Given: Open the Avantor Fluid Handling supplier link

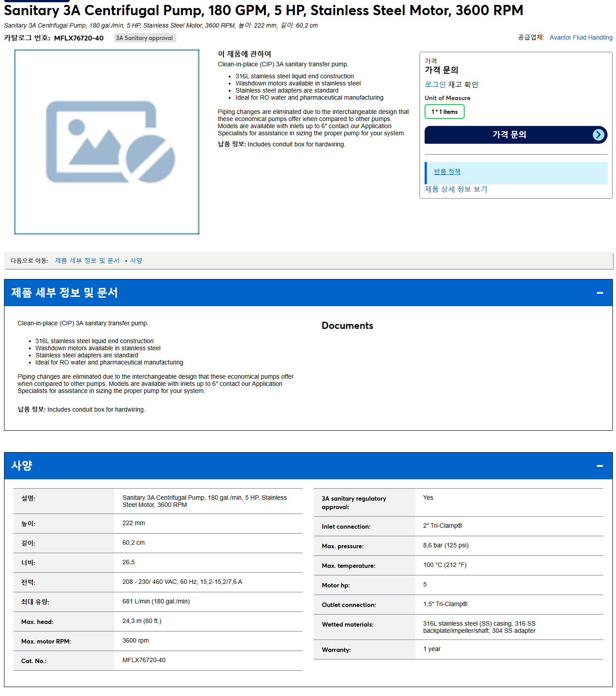Looking at the screenshot, I should [581, 37].
